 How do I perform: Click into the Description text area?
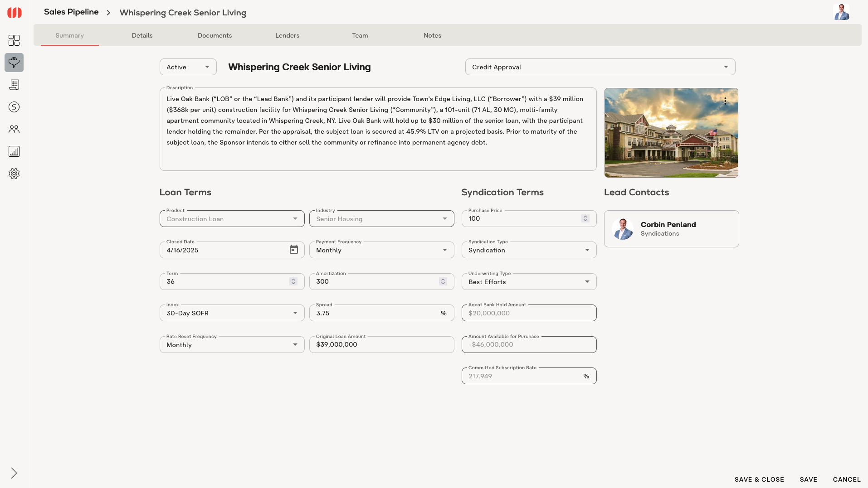(x=378, y=129)
